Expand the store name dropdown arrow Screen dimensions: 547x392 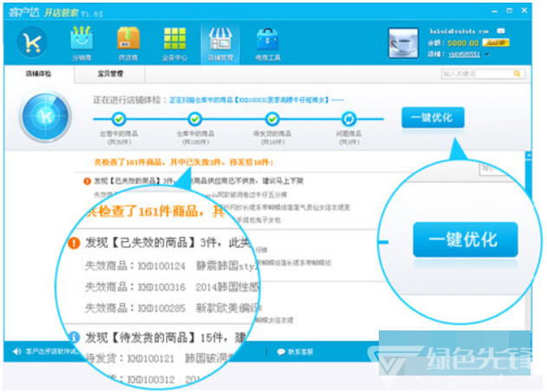coord(486,54)
